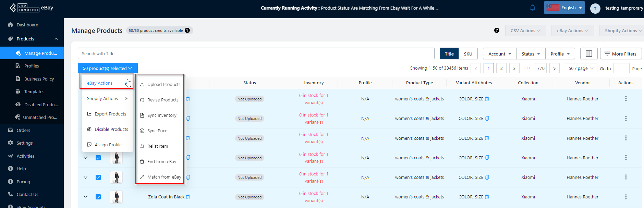Screen dimensions: 644x208
Task: Click the Settings gear icon in sidebar
Action: [x=10, y=143]
